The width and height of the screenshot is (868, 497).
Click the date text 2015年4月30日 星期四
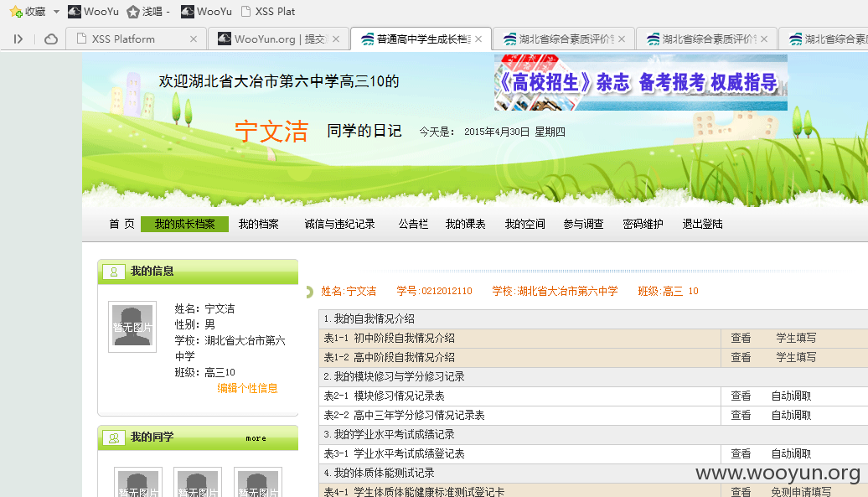coord(514,132)
